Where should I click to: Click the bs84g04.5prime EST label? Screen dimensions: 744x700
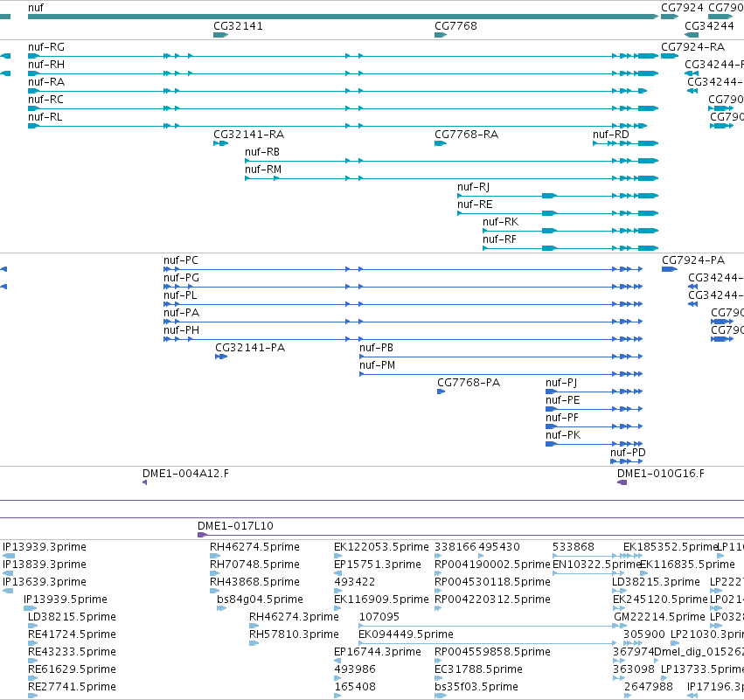260,600
